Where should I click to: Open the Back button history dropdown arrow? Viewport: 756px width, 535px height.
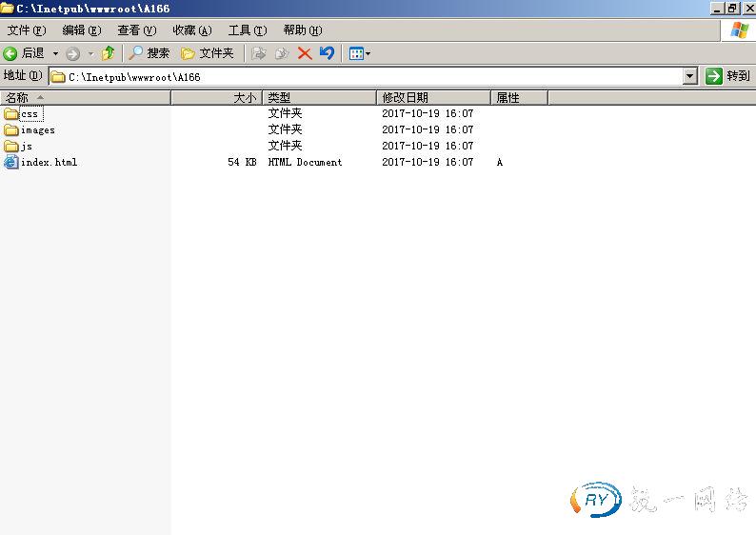[55, 54]
